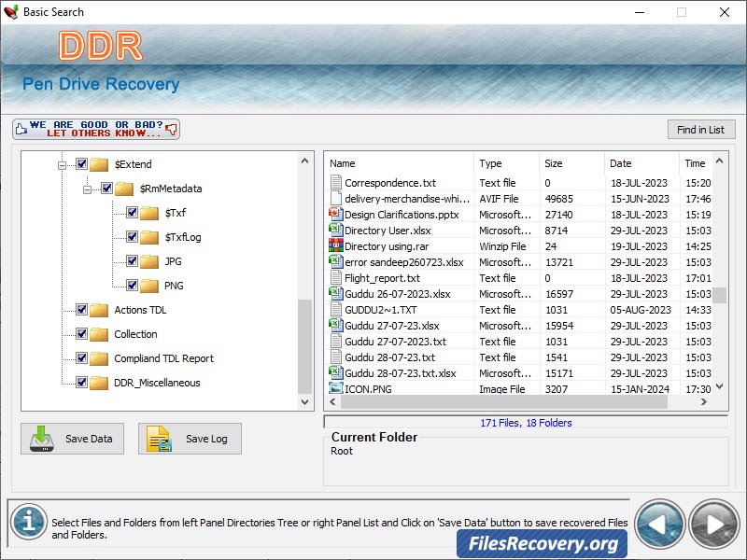Click the text file icon beside Flight_report.txt
This screenshot has height=560, width=747.
click(336, 278)
